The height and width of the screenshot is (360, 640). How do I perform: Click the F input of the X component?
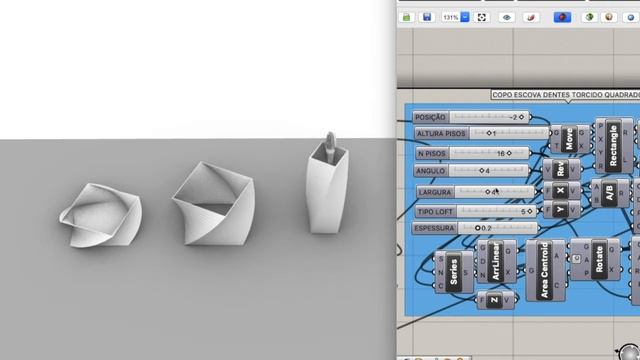pyautogui.click(x=548, y=191)
